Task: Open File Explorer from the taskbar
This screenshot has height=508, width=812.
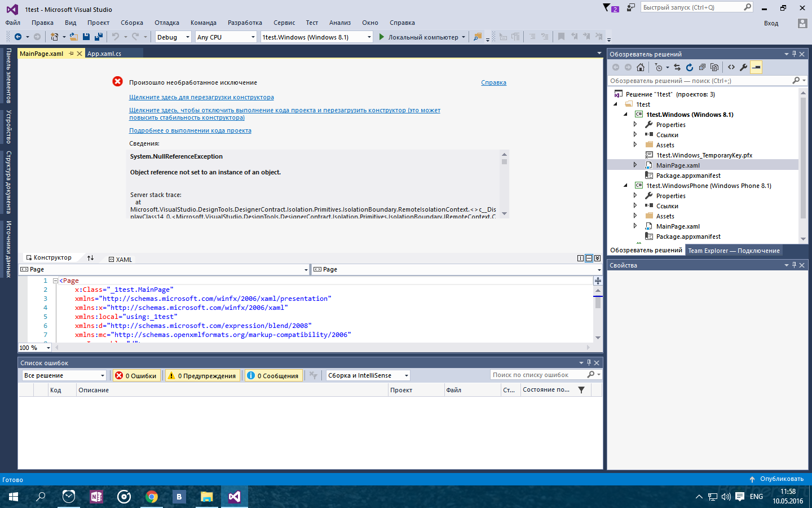Action: (x=207, y=497)
